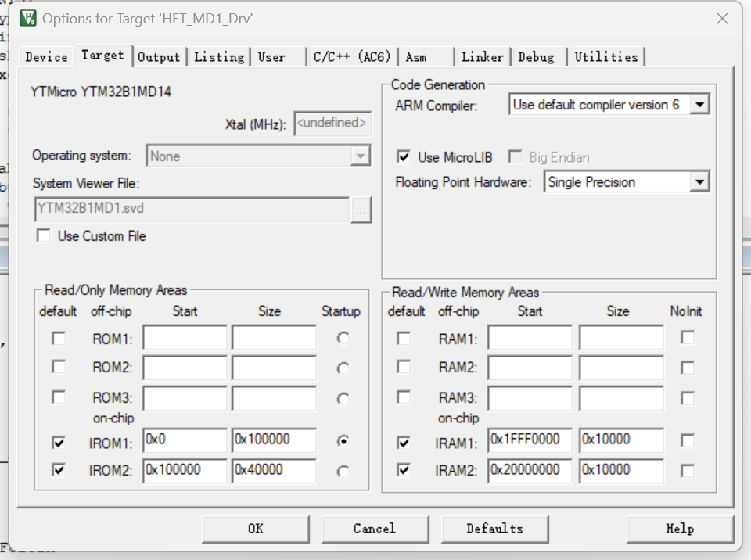Click the RAM1 Start field

coord(530,338)
